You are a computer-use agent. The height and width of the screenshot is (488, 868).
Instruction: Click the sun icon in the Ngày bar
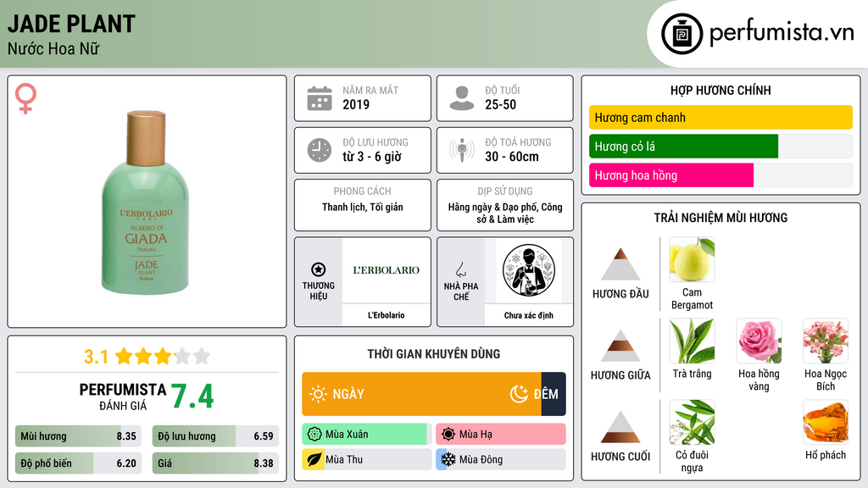pyautogui.click(x=318, y=394)
